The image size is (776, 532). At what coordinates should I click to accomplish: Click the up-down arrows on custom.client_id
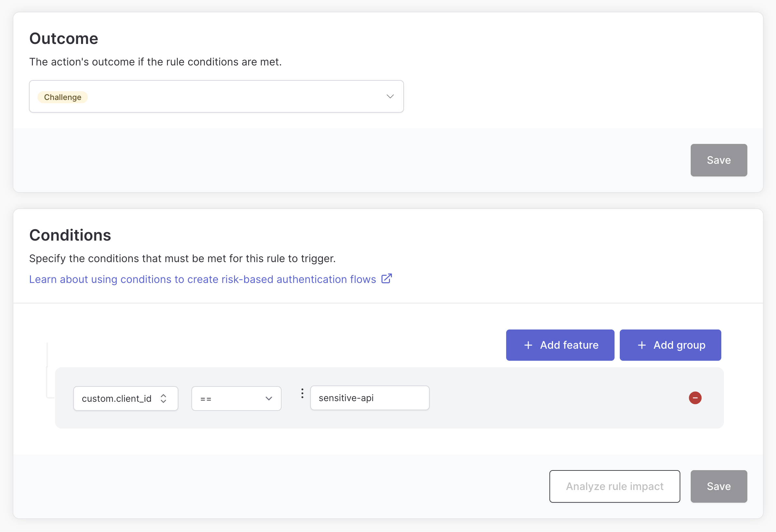pyautogui.click(x=163, y=399)
